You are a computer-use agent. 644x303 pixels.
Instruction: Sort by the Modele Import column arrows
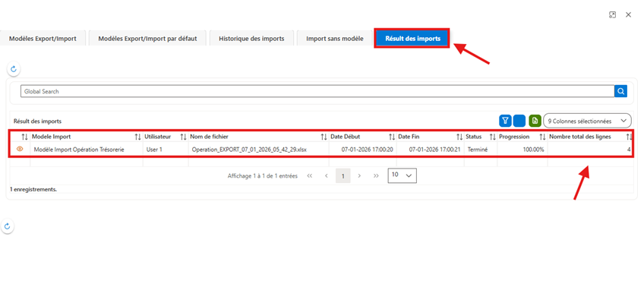[x=137, y=137]
